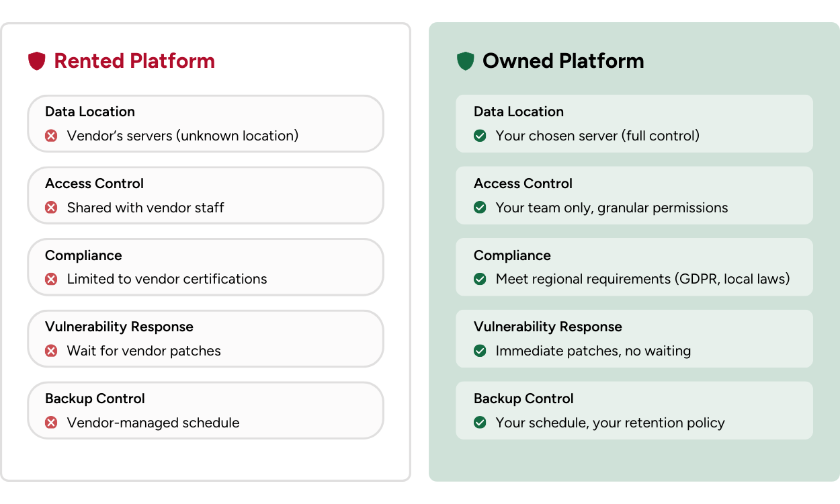Select the Compliance card on the Rented side
The width and height of the screenshot is (840, 504).
point(205,267)
